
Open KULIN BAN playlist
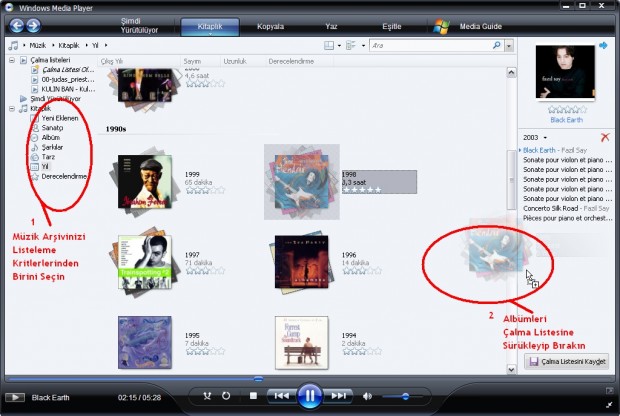click(68, 89)
